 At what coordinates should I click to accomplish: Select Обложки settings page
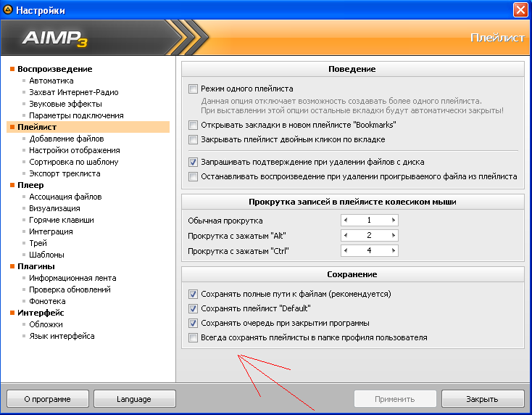pos(46,324)
